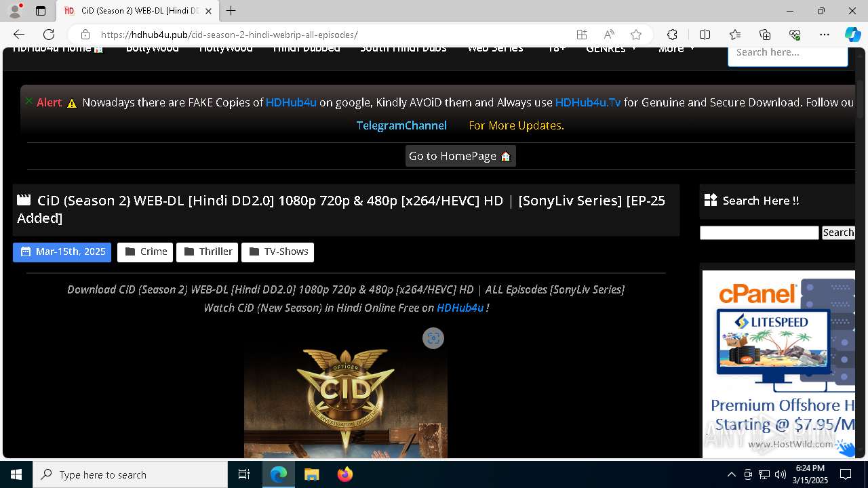Screen dimensions: 868x488
Task: Open the Hollywood menu item
Action: pos(226,49)
